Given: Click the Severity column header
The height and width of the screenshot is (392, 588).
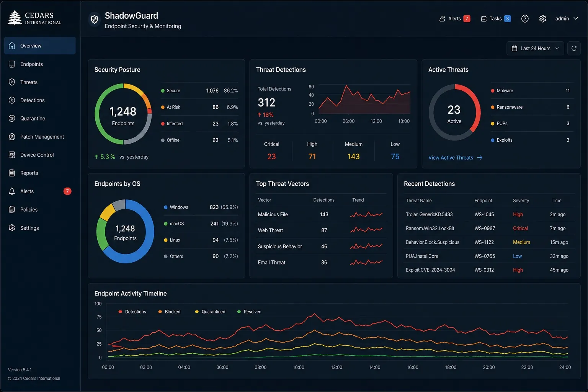Looking at the screenshot, I should point(521,201).
